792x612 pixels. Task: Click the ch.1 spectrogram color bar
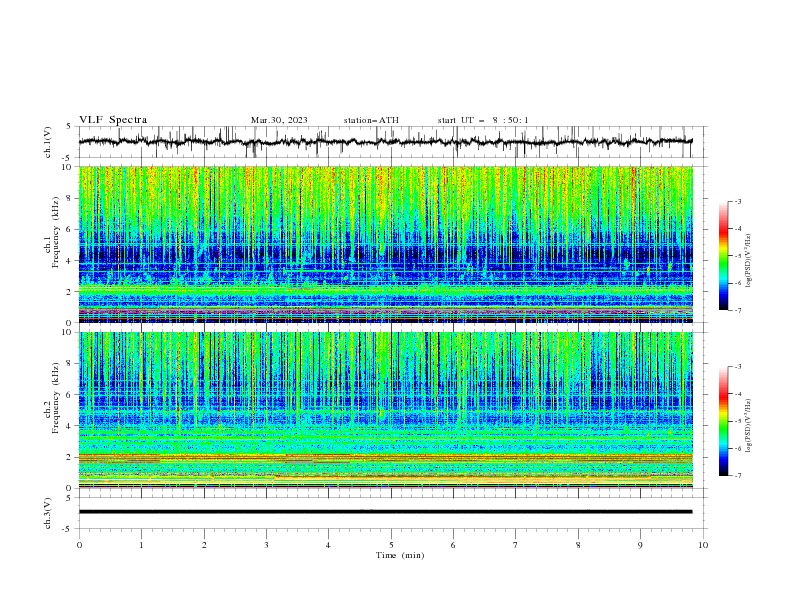[724, 256]
